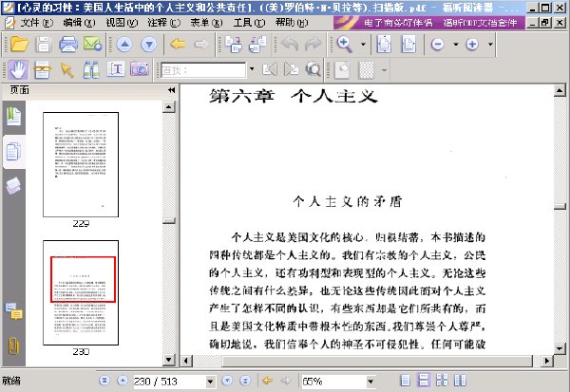
Task: Click the Zoom in magnifier tool
Action: point(344,45)
